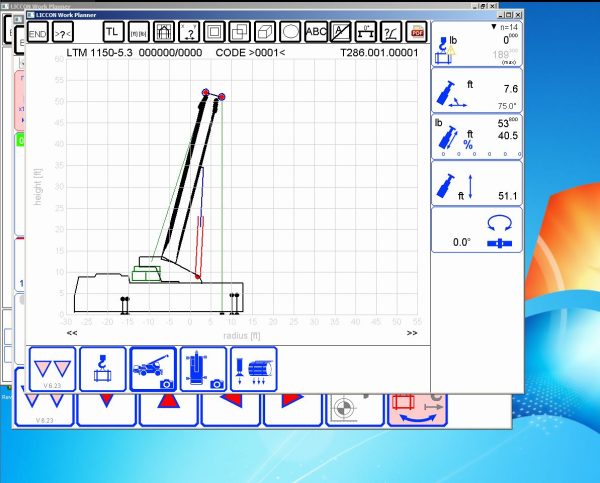Viewport: 600px width, 483px height.
Task: Select the ABC text label tool
Action: (x=316, y=32)
